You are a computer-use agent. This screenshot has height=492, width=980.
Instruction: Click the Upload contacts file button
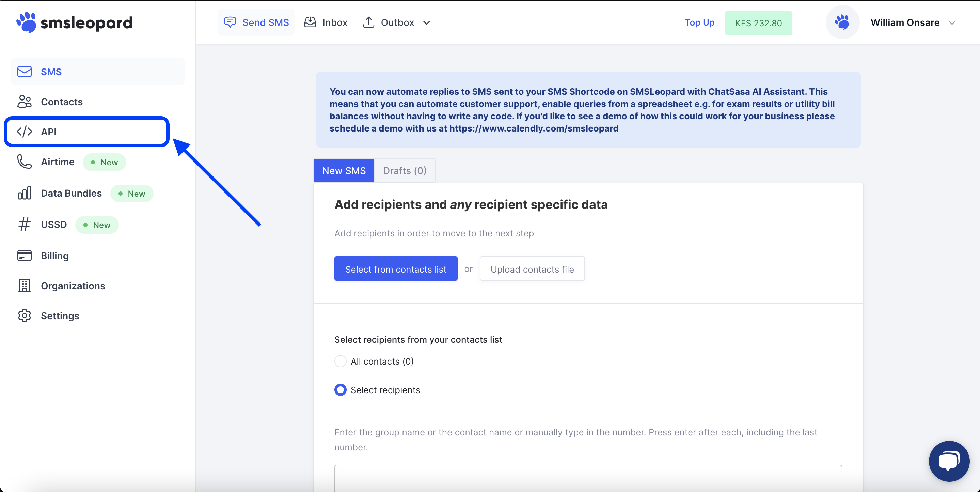click(x=532, y=268)
